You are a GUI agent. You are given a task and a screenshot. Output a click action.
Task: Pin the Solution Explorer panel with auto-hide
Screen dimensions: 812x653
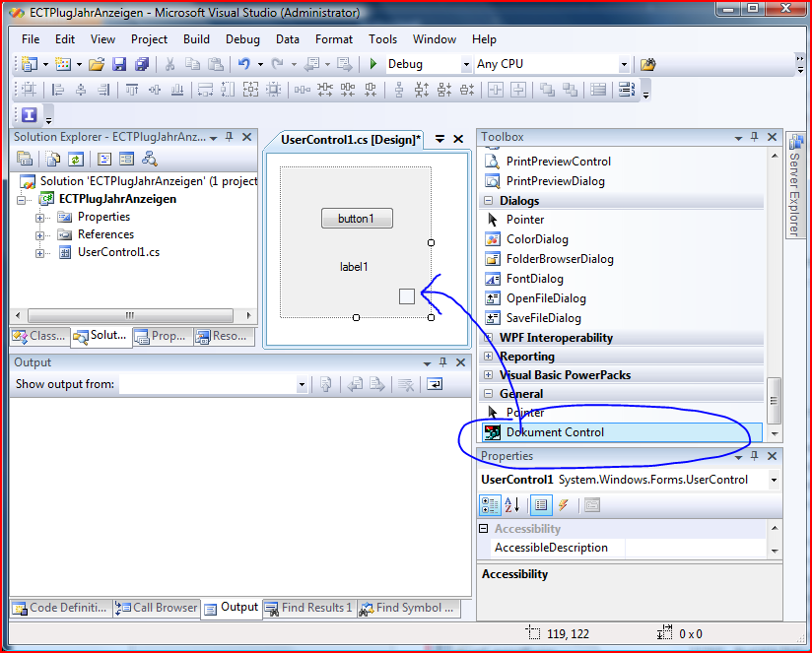click(229, 137)
